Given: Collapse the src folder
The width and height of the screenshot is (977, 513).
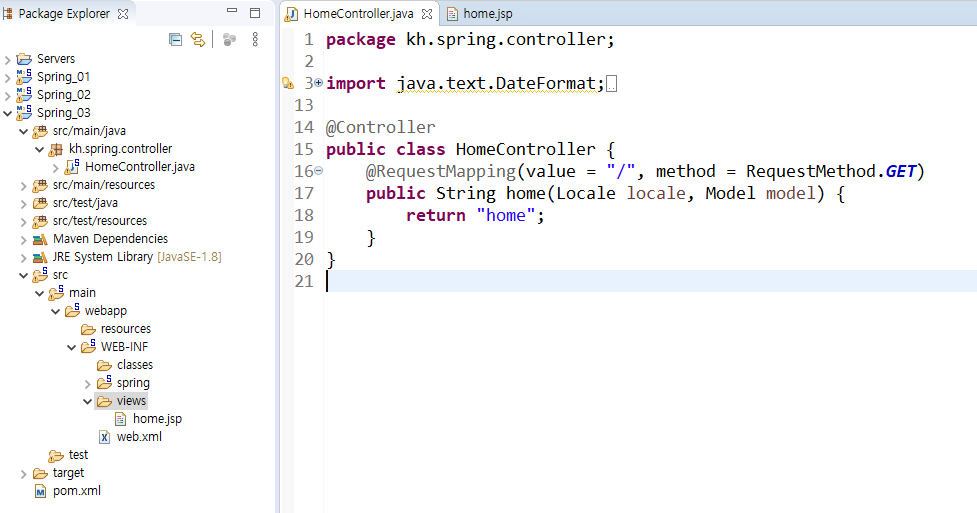Looking at the screenshot, I should click(x=24, y=276).
